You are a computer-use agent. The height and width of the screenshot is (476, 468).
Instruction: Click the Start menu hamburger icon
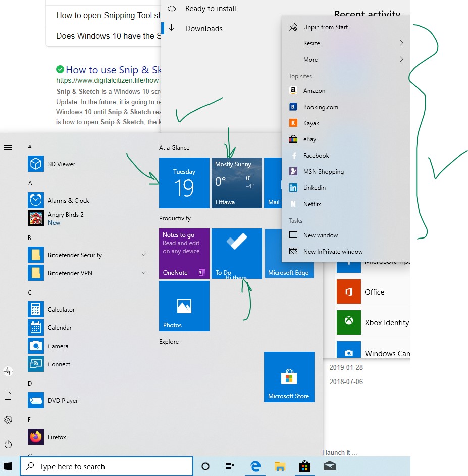click(8, 148)
